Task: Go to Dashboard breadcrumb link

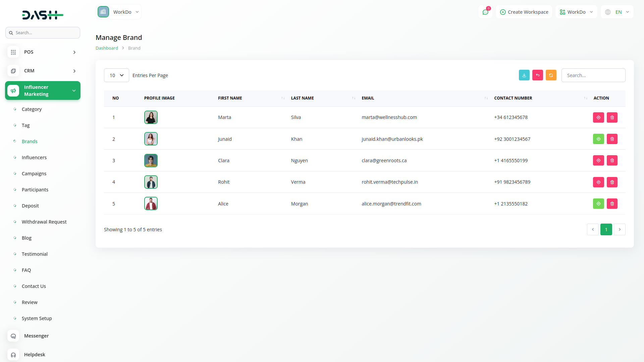Action: [107, 48]
